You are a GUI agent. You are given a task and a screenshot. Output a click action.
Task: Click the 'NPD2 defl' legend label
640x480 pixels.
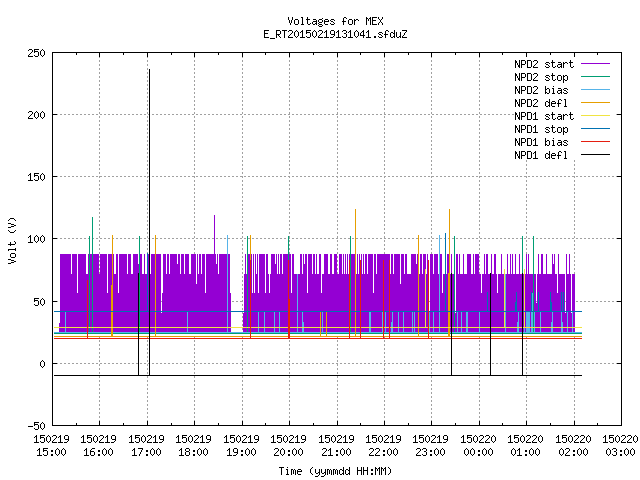coord(541,103)
